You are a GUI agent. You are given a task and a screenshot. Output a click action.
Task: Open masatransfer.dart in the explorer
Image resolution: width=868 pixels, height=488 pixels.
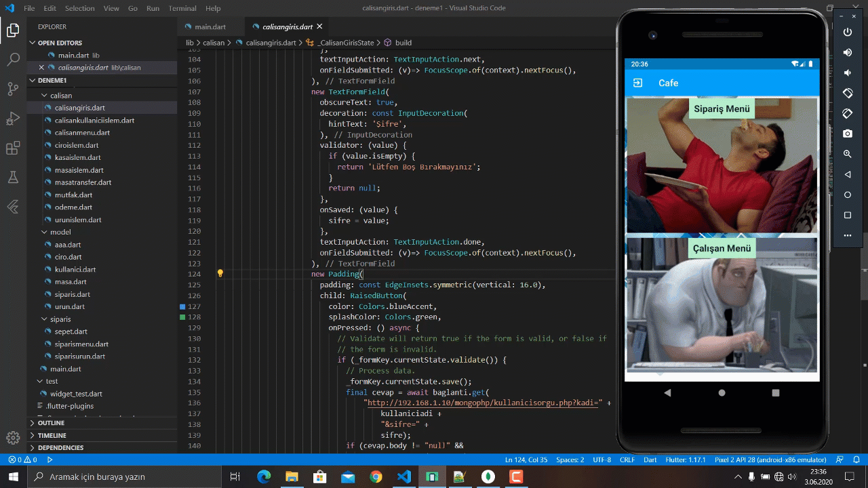tap(83, 182)
